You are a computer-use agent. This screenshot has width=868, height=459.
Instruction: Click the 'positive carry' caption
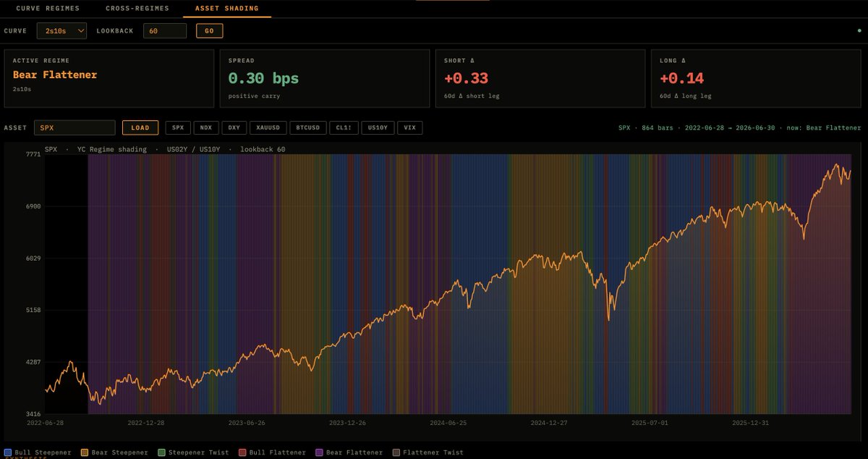pyautogui.click(x=254, y=96)
